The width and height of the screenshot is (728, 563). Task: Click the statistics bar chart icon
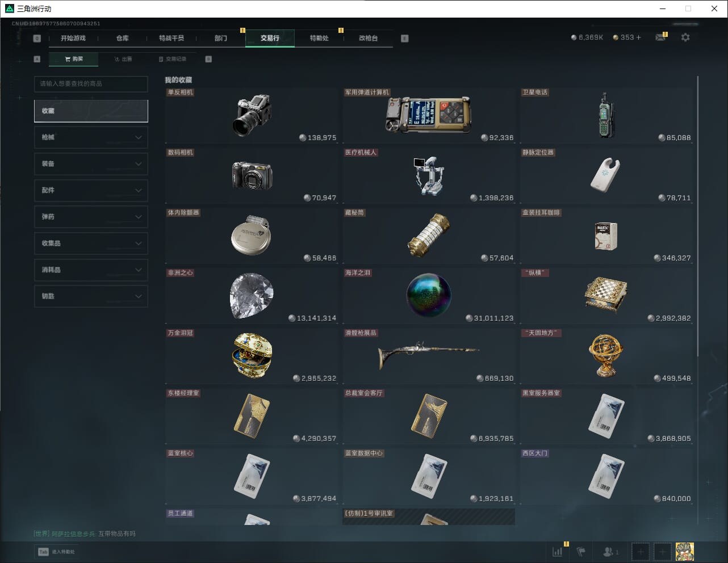[558, 552]
